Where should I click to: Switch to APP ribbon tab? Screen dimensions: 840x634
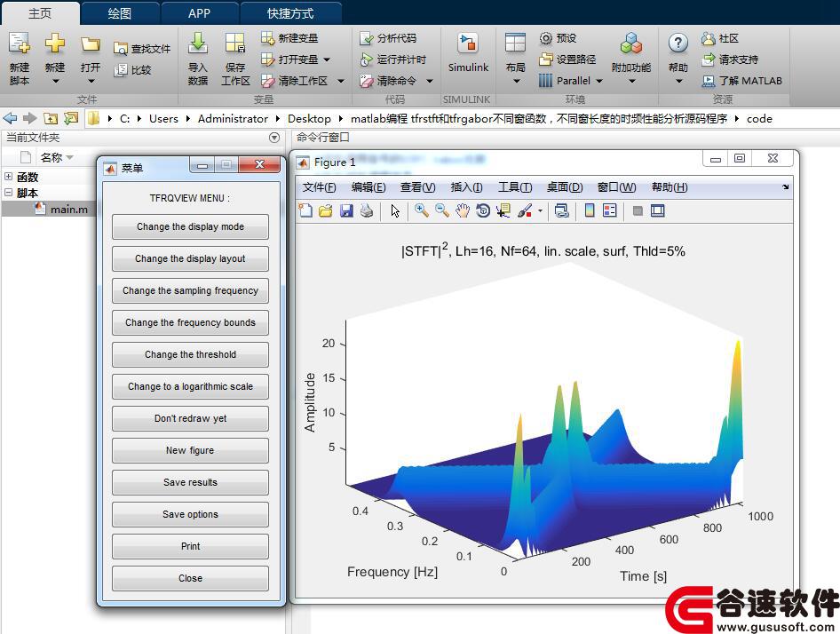pyautogui.click(x=199, y=12)
